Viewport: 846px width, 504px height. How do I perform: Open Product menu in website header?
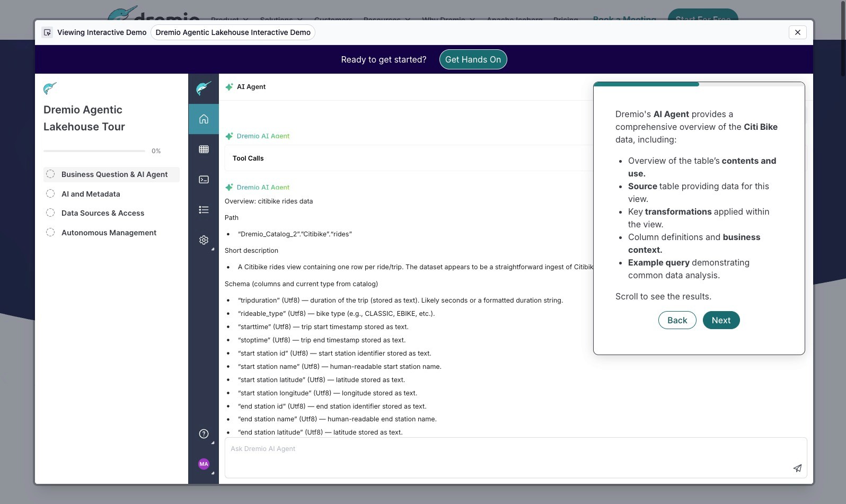[229, 19]
